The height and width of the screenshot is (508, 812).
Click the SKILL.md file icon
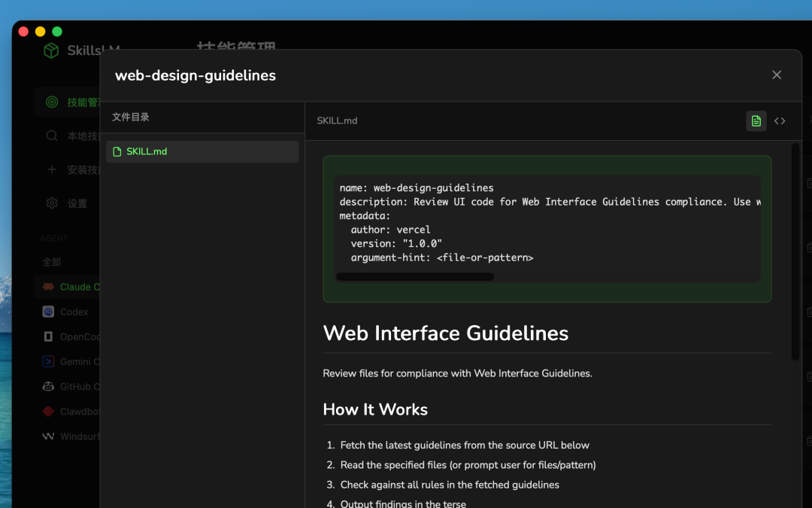click(117, 151)
